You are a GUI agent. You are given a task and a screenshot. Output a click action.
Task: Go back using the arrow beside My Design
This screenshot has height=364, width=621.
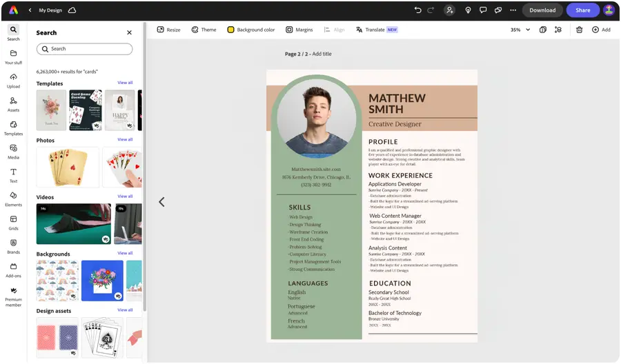click(x=30, y=10)
